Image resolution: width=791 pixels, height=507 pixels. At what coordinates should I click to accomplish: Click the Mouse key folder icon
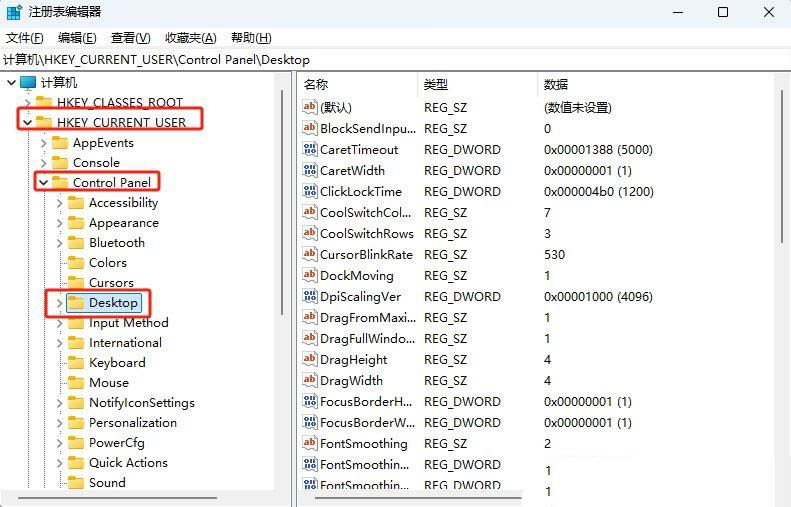click(76, 382)
